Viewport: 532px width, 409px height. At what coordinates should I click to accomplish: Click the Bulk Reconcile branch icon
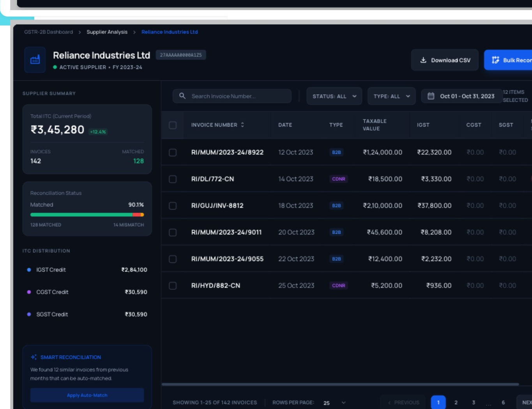click(x=495, y=60)
